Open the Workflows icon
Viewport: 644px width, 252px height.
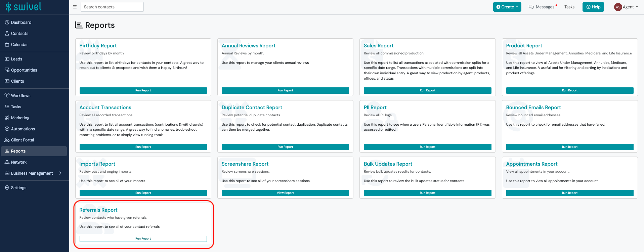(x=7, y=96)
